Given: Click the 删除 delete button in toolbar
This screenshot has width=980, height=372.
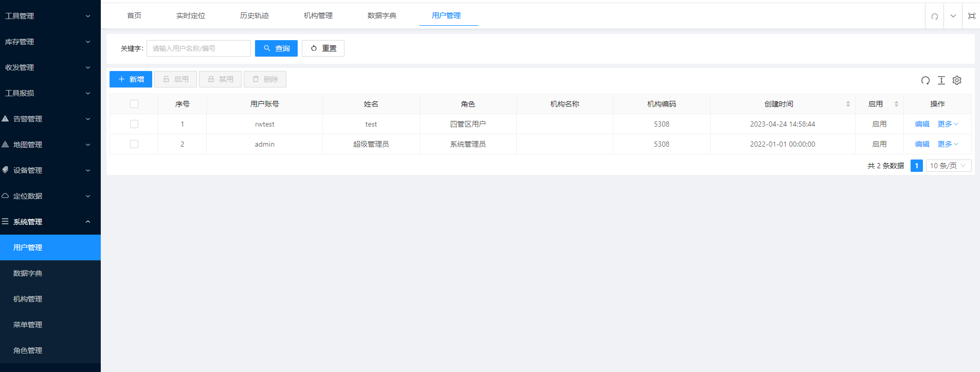Looking at the screenshot, I should [265, 79].
